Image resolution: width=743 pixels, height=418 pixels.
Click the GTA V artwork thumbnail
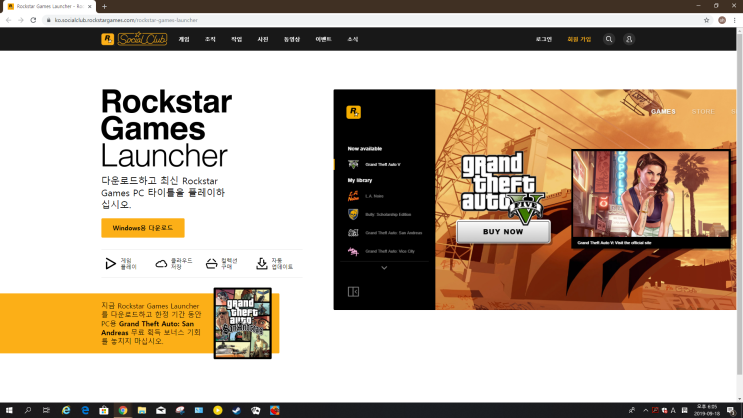pos(651,199)
